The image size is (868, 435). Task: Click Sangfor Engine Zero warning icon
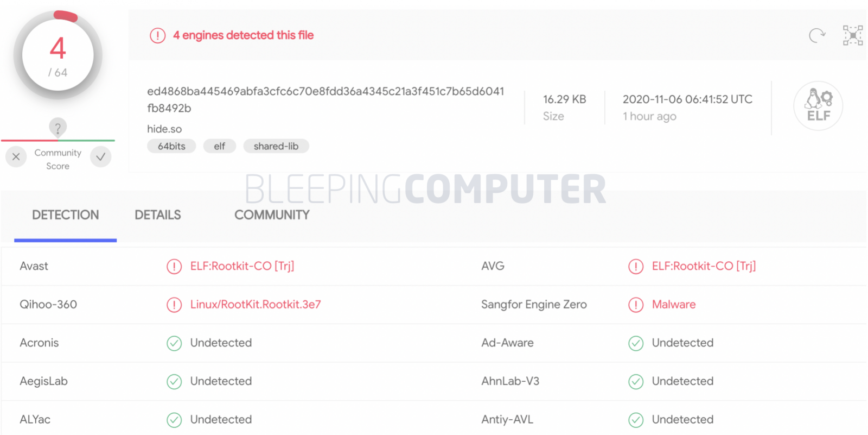pyautogui.click(x=636, y=305)
